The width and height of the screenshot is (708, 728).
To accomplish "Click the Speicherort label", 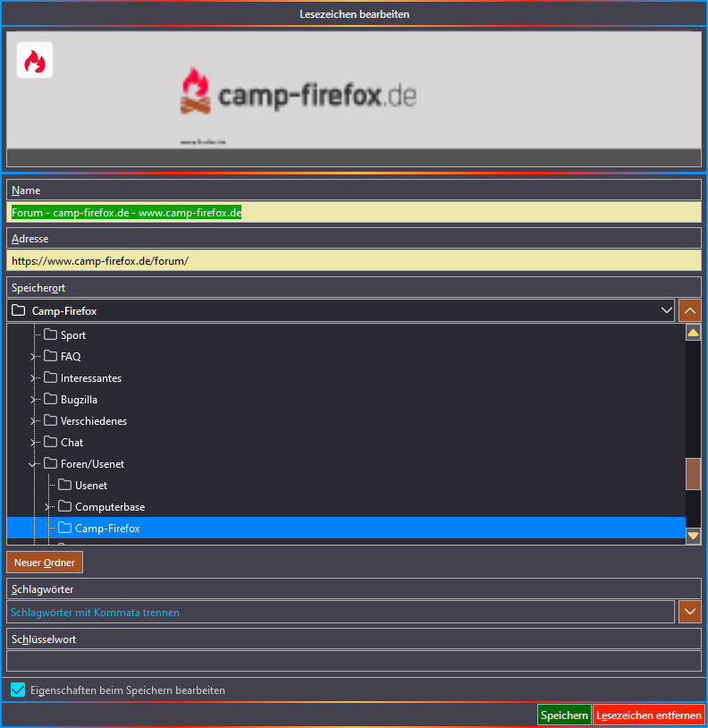I will [38, 288].
